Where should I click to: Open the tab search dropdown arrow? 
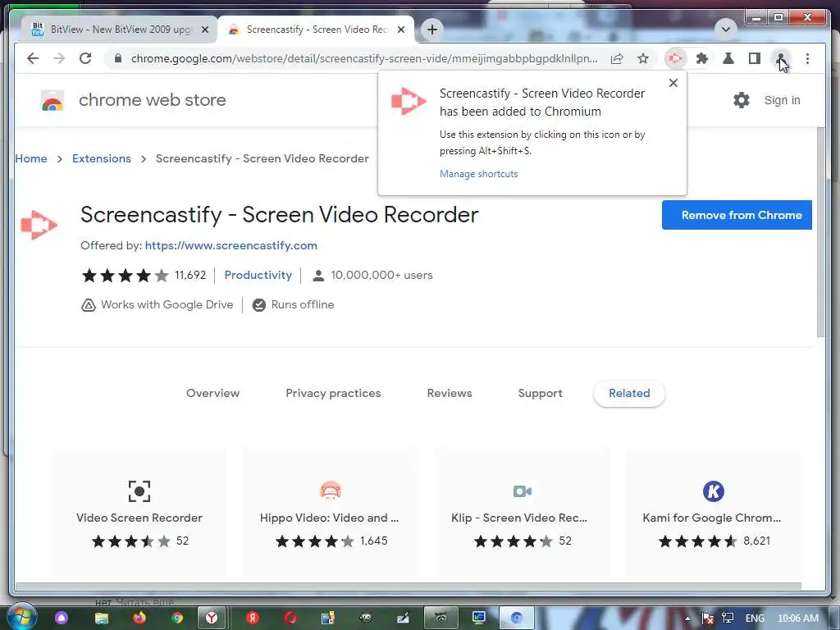[x=726, y=29]
